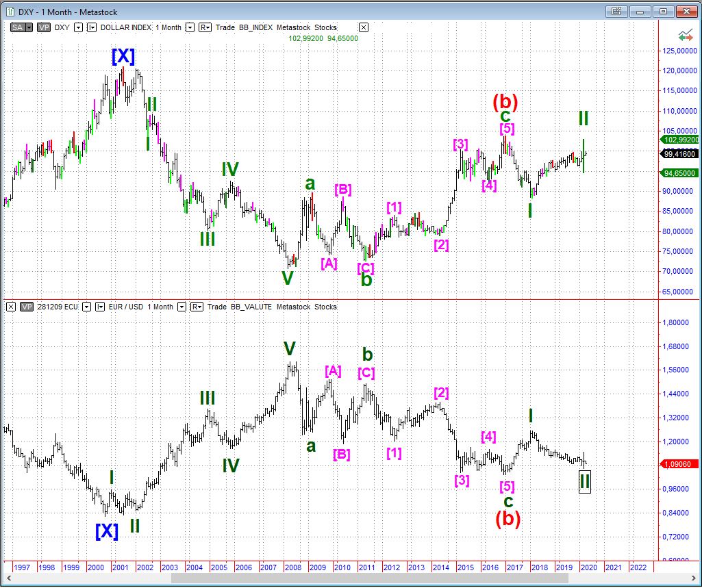Click the green 102,99200 94,65000 readout in the DXY header
The width and height of the screenshot is (702, 588).
pos(323,38)
